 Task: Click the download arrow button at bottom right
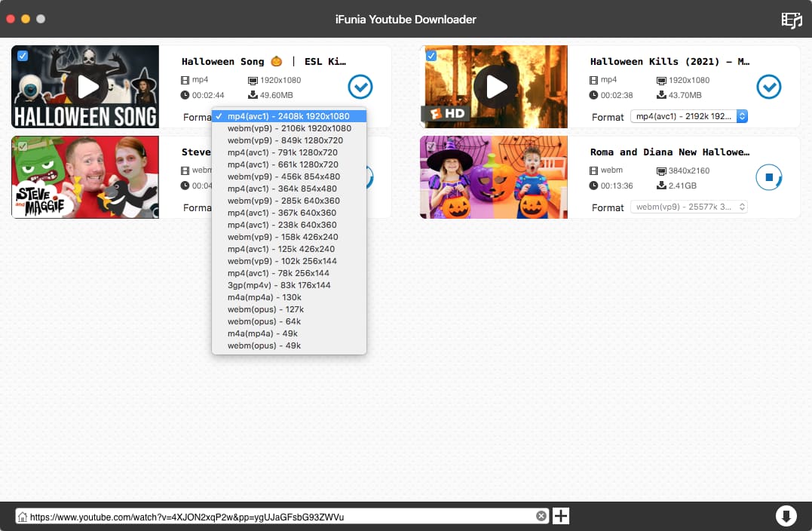[x=786, y=516]
